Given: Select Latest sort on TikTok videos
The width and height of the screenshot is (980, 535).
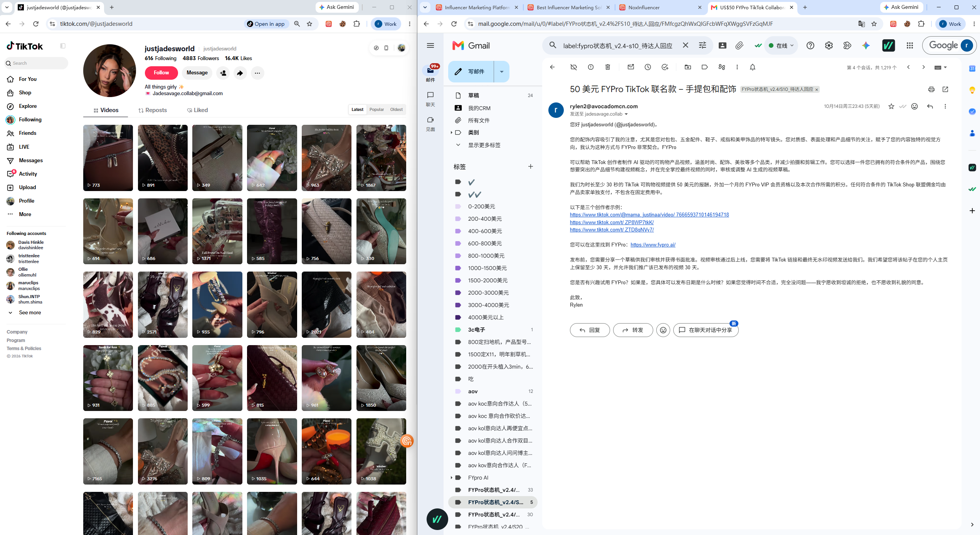Looking at the screenshot, I should 357,109.
